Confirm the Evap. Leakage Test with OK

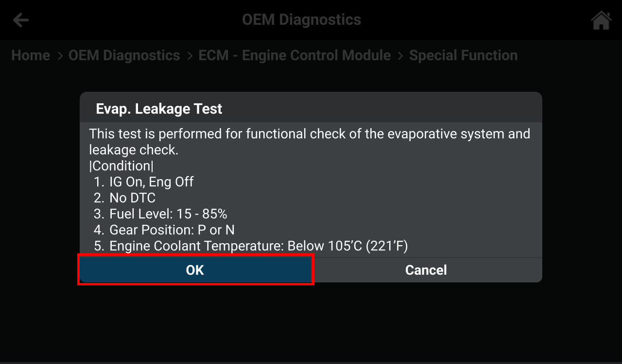pos(195,270)
